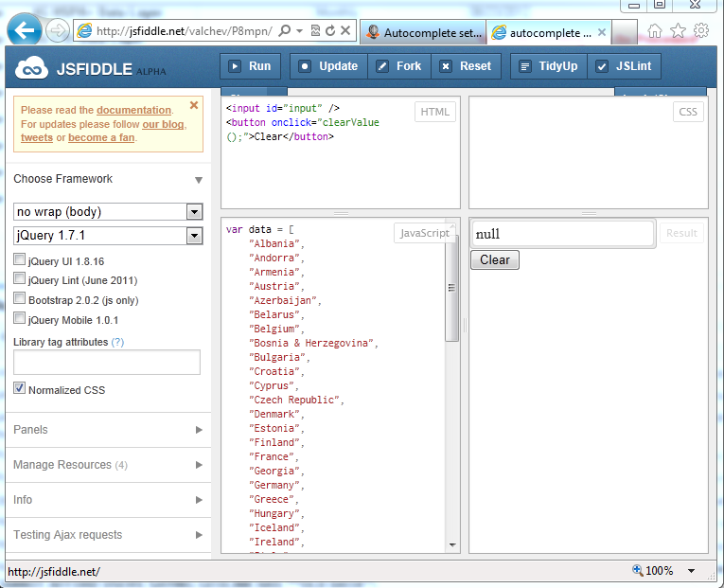
Task: Click the browser address bar URL
Action: coord(185,31)
